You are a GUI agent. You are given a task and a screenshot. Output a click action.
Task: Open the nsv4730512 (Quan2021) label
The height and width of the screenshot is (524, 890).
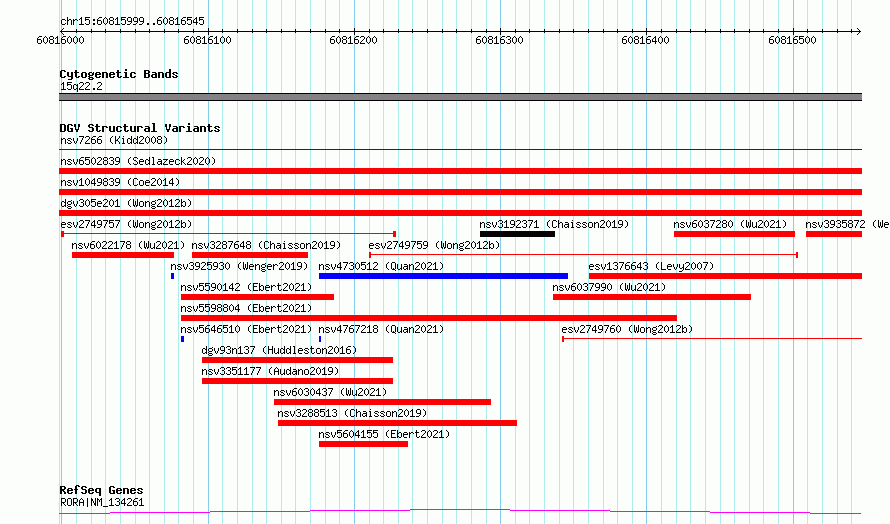pos(381,266)
